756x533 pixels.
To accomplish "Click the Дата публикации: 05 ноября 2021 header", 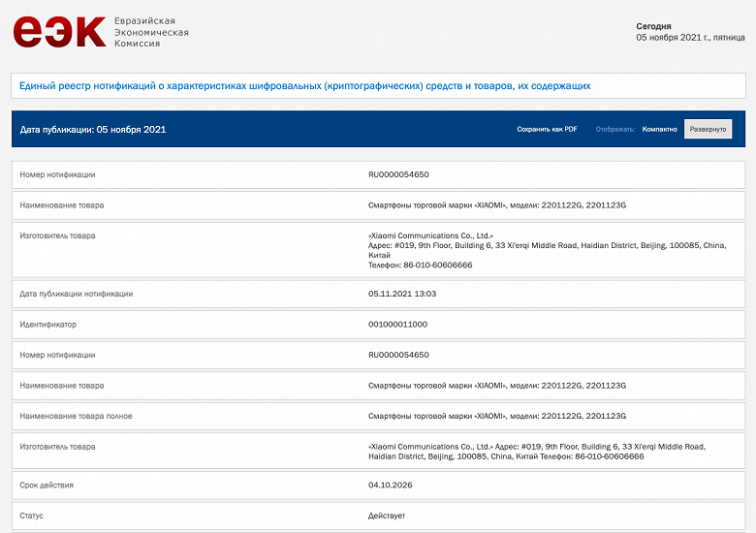I will [93, 129].
